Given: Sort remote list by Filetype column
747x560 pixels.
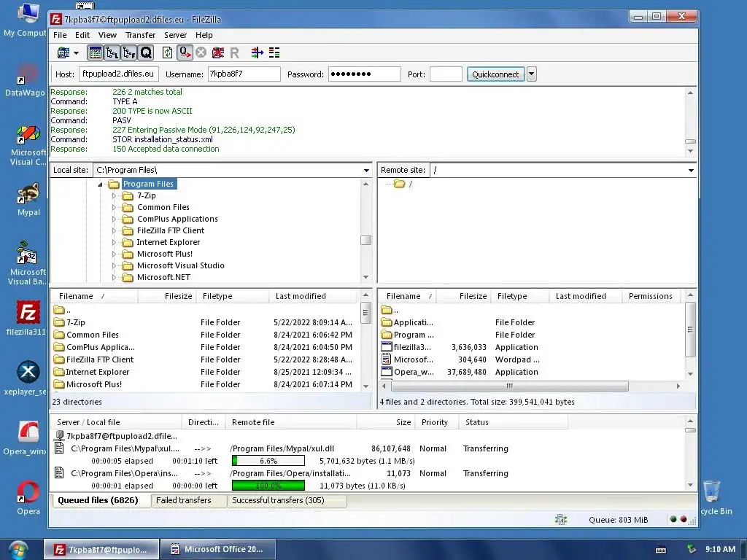Looking at the screenshot, I should click(x=521, y=296).
